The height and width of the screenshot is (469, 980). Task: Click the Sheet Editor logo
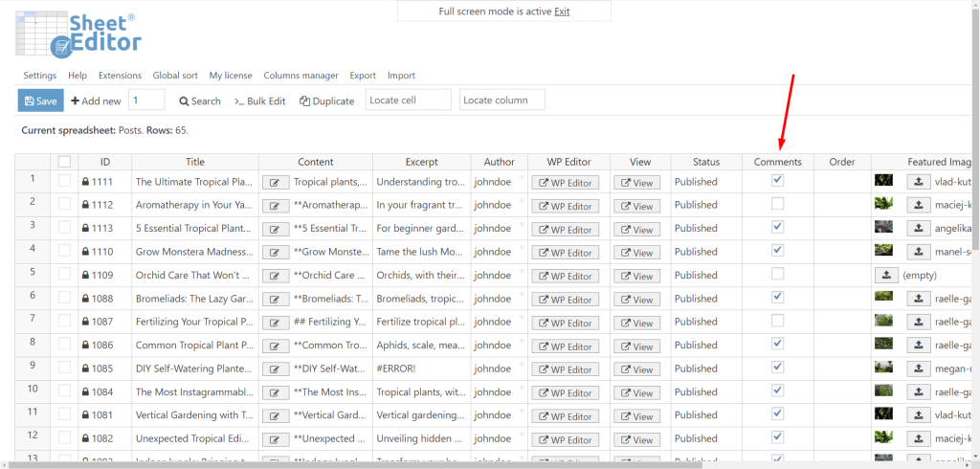tap(78, 35)
